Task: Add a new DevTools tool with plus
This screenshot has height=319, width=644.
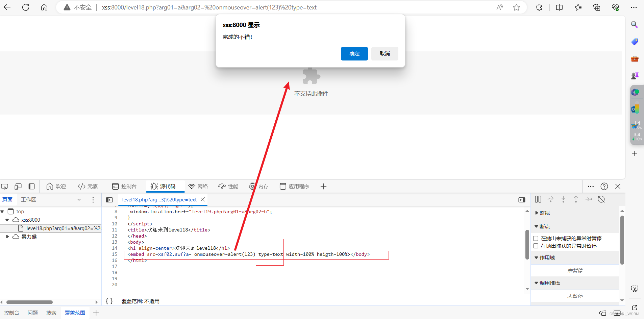Action: pos(323,187)
